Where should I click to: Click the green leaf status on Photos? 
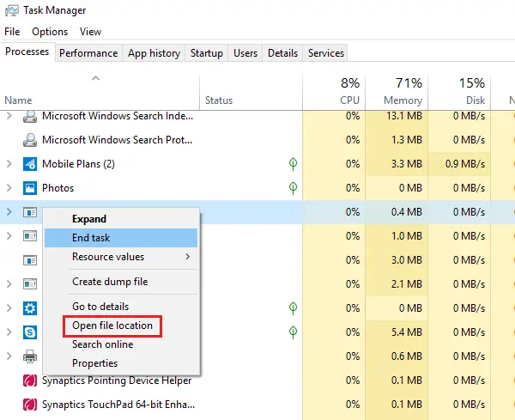pos(293,187)
